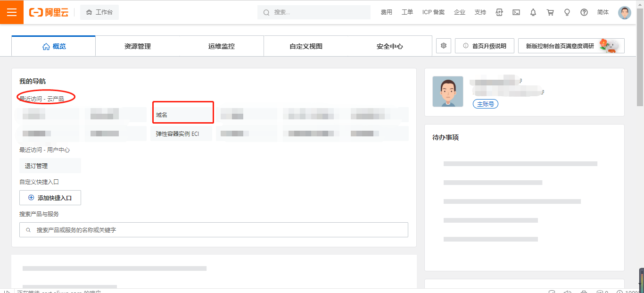The image size is (644, 293).
Task: Open the 域名 recent product link
Action: click(x=183, y=115)
